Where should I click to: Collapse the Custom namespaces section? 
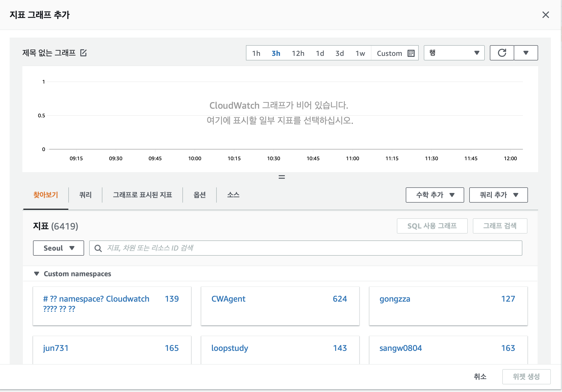(37, 274)
